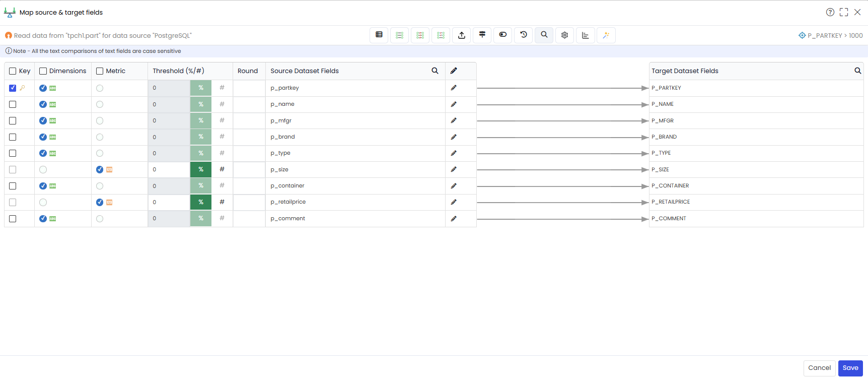Select Dimensions radio for p_size

(43, 170)
